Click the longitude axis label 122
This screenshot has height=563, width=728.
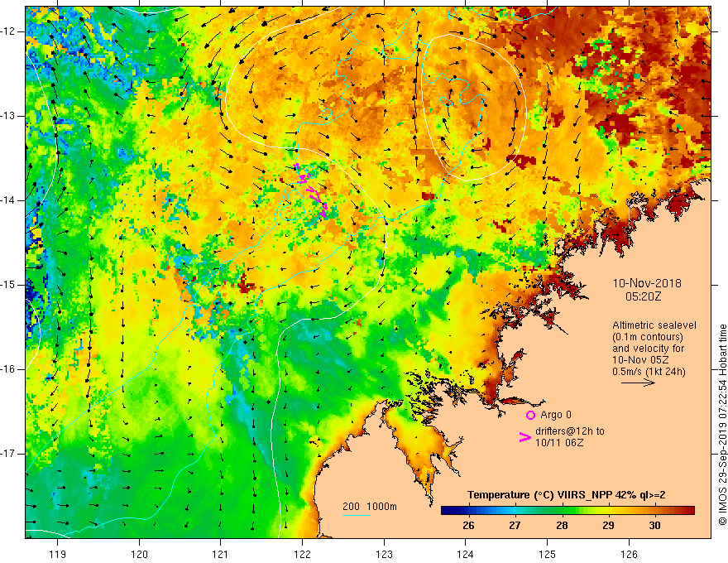[x=302, y=554]
